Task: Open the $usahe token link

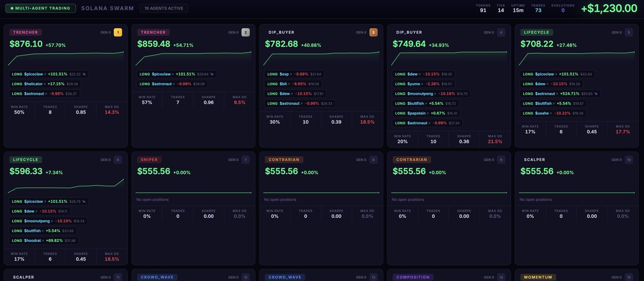Action: (541, 113)
